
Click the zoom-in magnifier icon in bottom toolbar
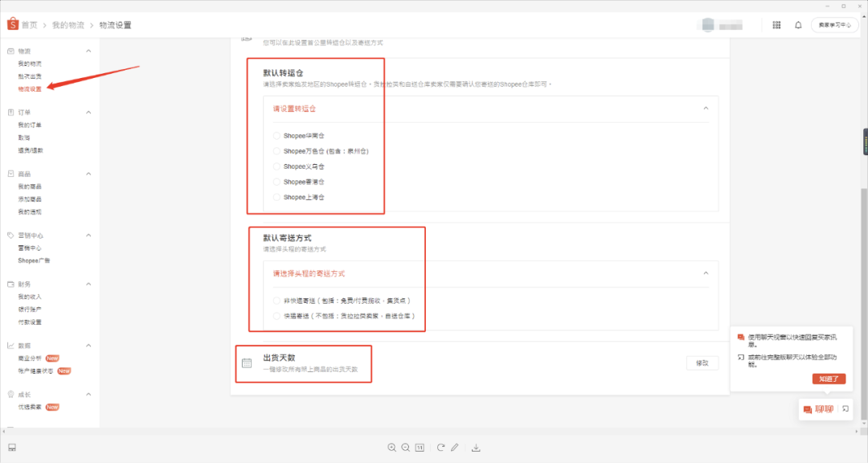tap(391, 448)
